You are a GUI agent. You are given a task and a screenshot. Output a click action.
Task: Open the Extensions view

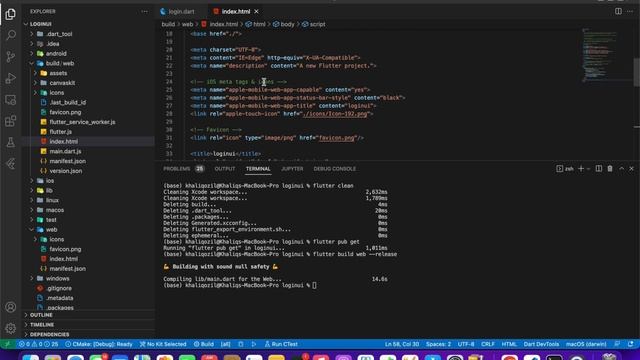pyautogui.click(x=11, y=121)
